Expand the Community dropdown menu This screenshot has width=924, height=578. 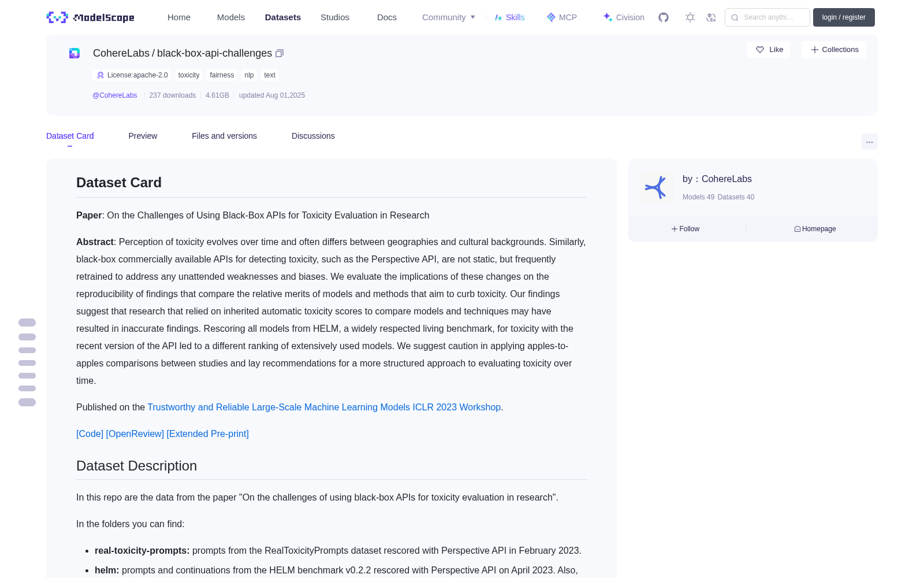pos(449,17)
